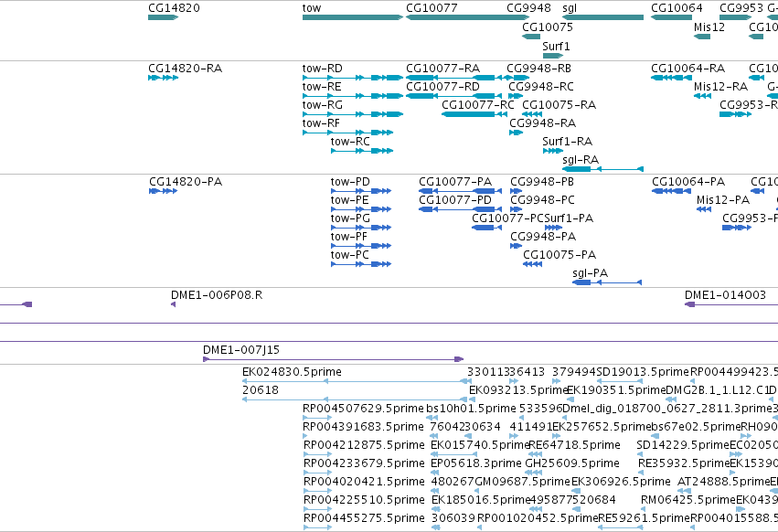
Task: Open the RP004233679.5prime EST
Action: pos(317,473)
